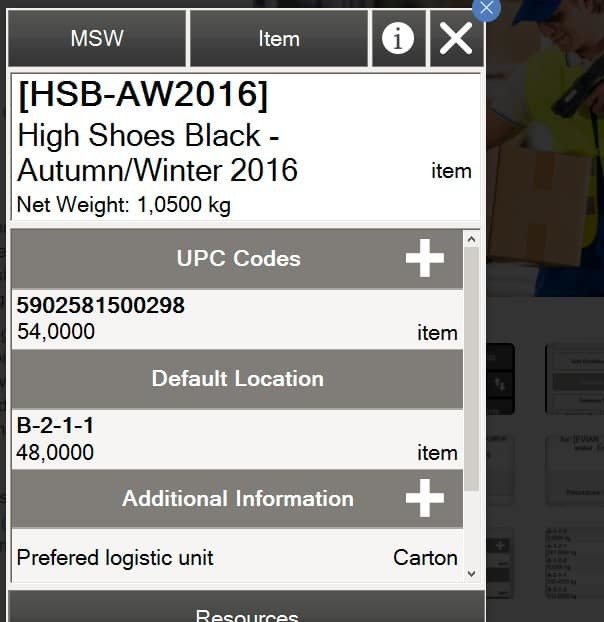604x622 pixels.
Task: Click the Carton logistic unit value
Action: click(x=425, y=557)
